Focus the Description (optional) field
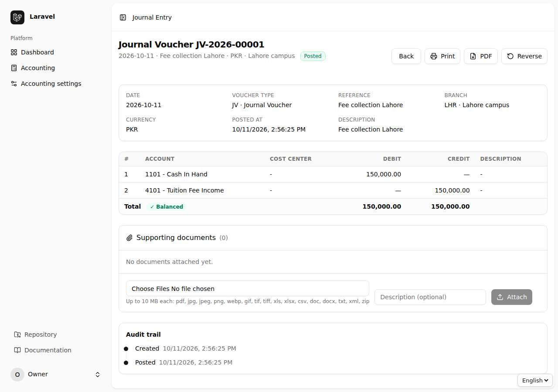 430,297
